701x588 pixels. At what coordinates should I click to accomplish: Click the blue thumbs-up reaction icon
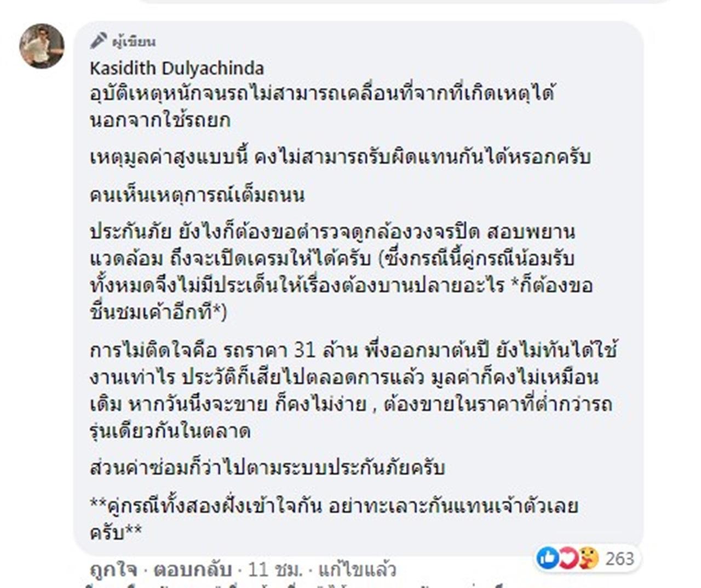[547, 558]
